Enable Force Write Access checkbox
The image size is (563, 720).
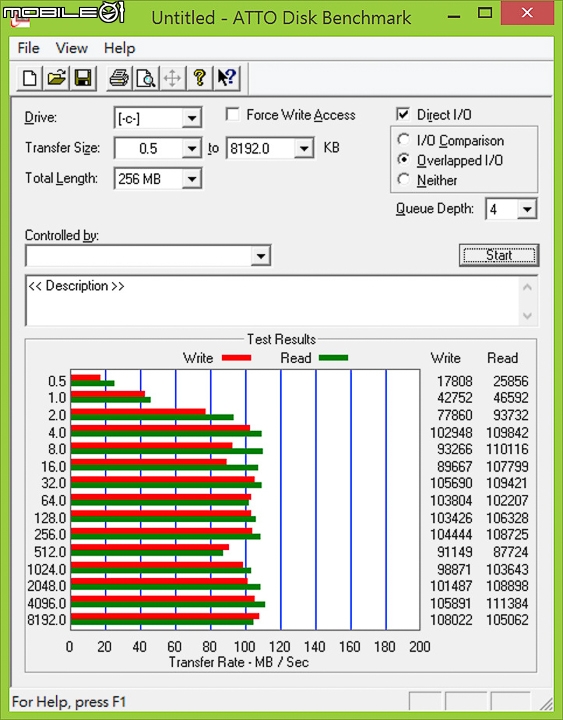click(x=232, y=114)
